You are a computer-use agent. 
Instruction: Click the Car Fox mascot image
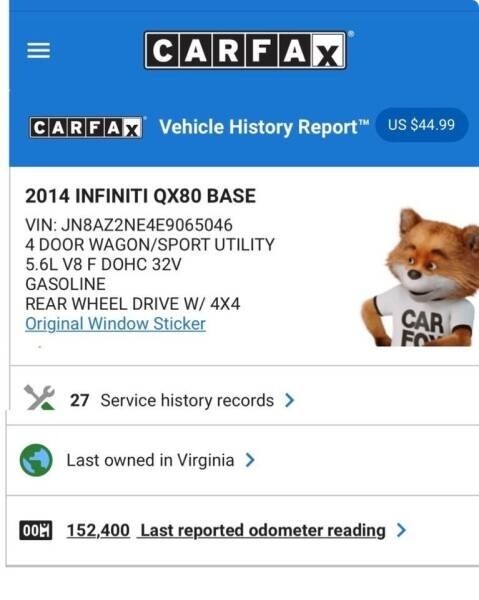tap(420, 277)
